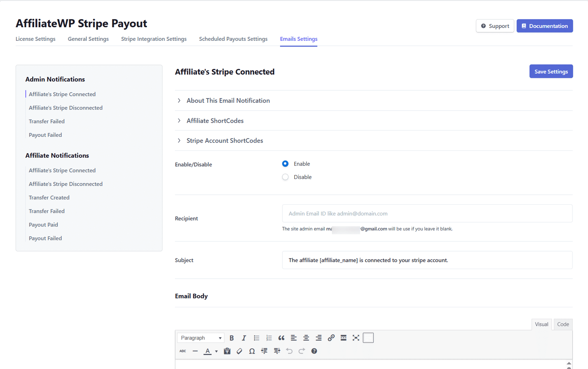The height and width of the screenshot is (369, 588).
Task: Switch to General Settings tab
Action: click(x=88, y=39)
